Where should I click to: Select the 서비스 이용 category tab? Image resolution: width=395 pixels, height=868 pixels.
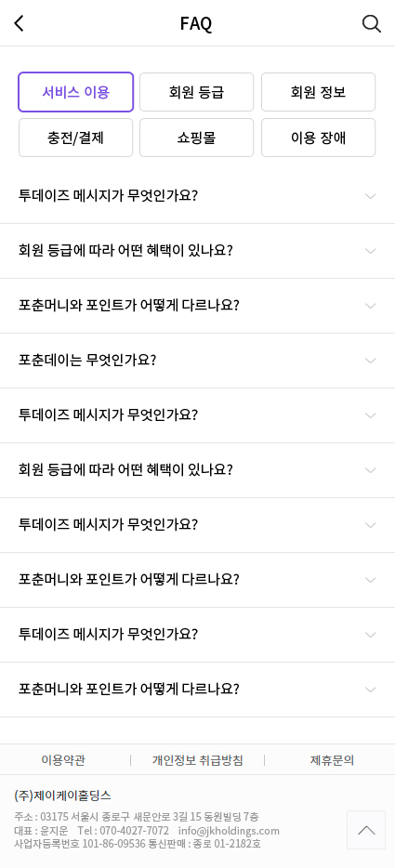[76, 92]
